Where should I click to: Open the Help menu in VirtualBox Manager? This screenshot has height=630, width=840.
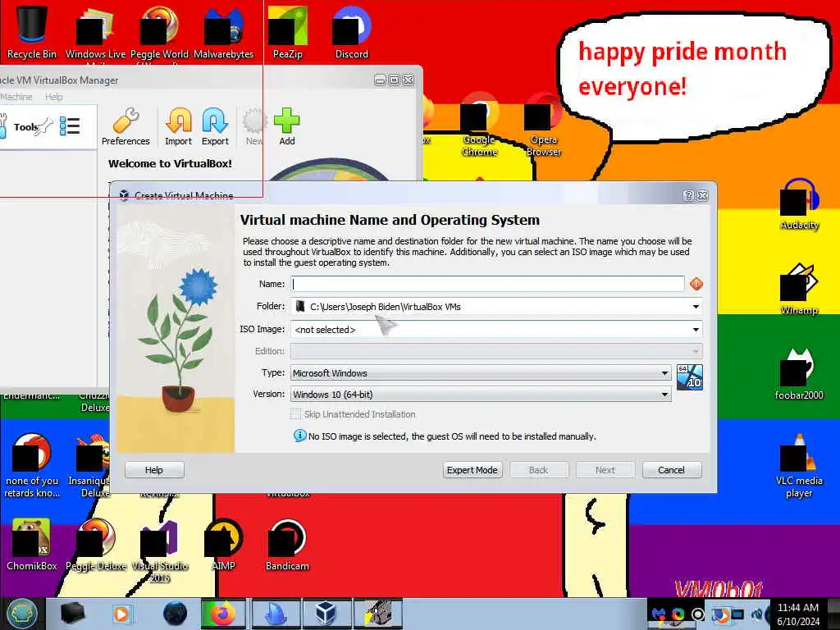[x=53, y=97]
